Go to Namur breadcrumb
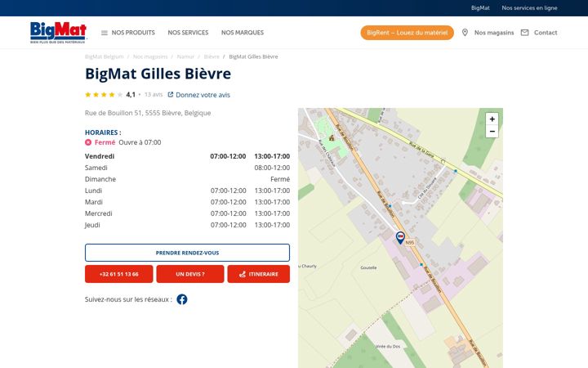Image resolution: width=588 pixels, height=368 pixels. click(x=185, y=56)
